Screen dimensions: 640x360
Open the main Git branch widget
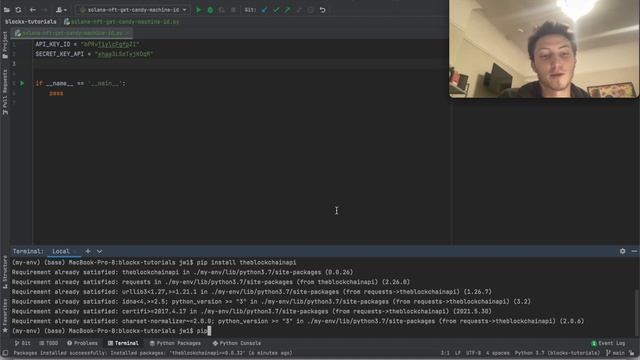[x=616, y=353]
